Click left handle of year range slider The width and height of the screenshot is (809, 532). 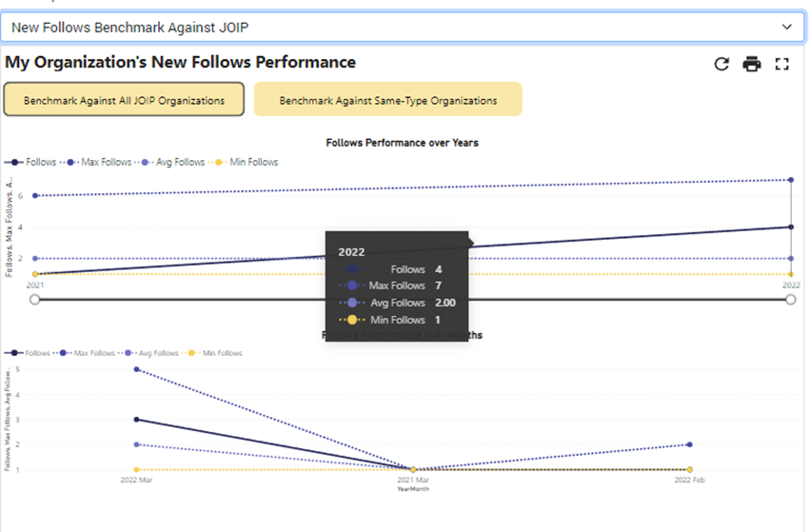pos(35,299)
